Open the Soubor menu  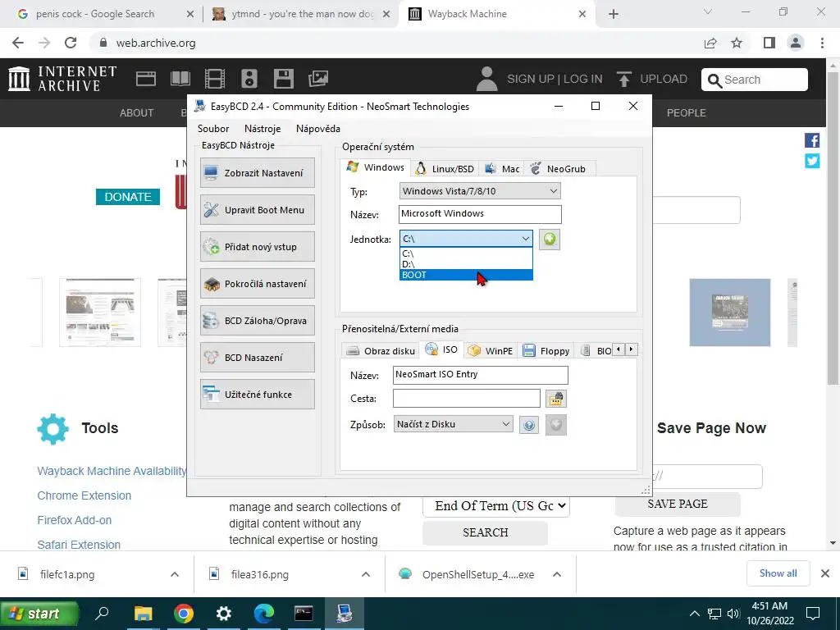point(213,129)
